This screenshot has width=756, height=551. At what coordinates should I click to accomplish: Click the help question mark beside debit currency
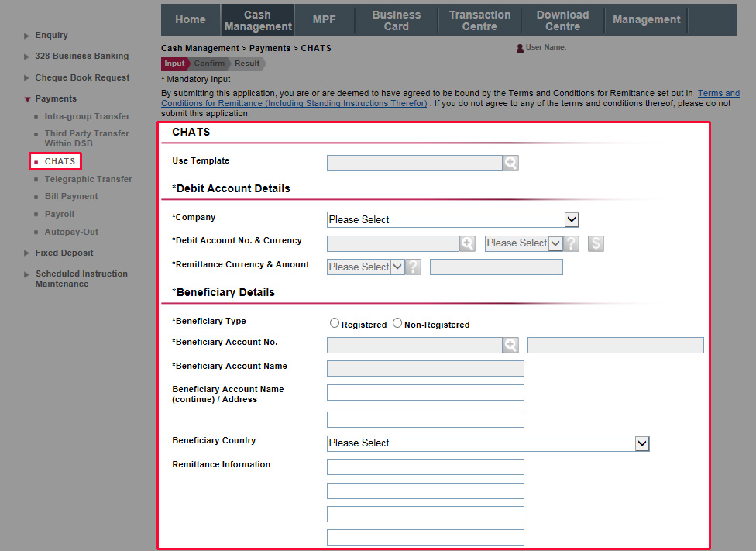tap(572, 243)
